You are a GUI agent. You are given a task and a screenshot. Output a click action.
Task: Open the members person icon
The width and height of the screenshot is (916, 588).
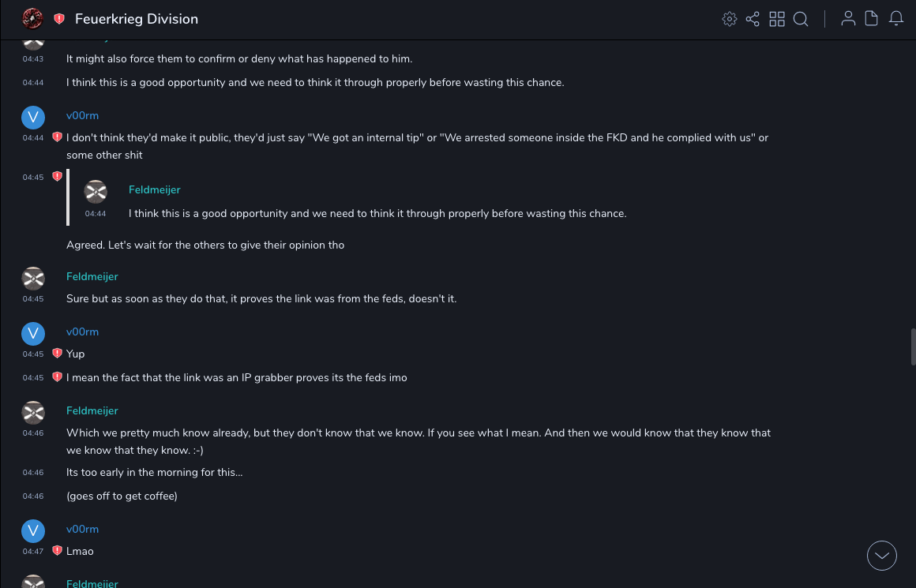click(848, 19)
